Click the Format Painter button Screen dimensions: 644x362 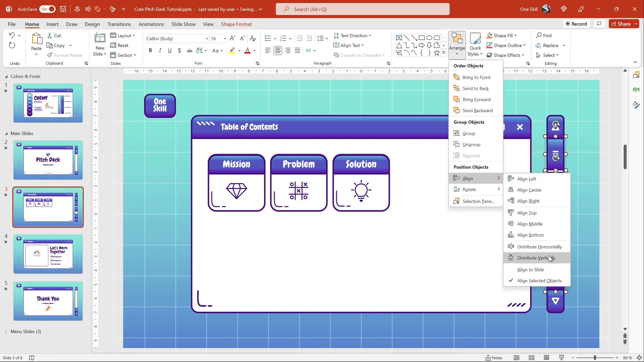tap(65, 55)
